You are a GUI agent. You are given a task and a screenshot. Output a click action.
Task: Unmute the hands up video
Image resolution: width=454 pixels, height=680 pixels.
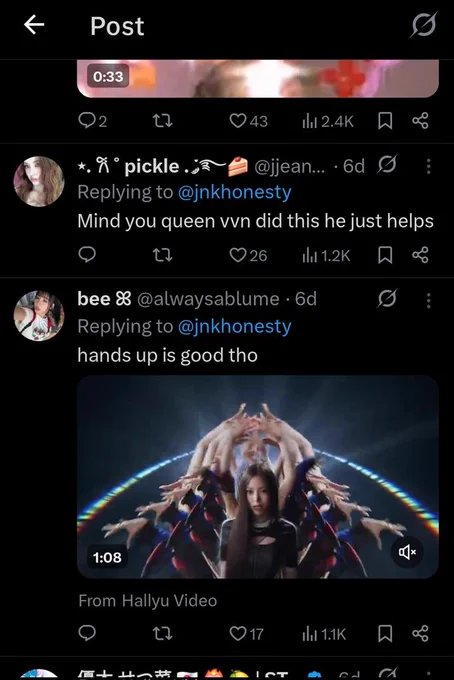coord(407,552)
